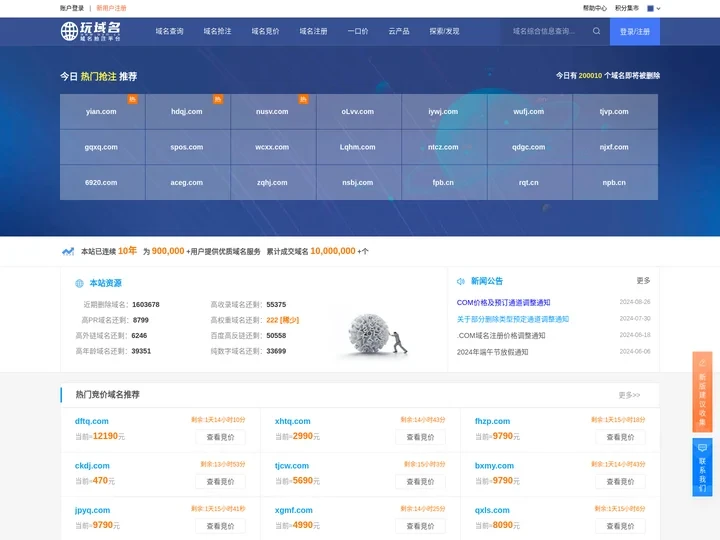Image resolution: width=720 pixels, height=540 pixels.
Task: Select the wufj.com domain tile
Action: pyautogui.click(x=529, y=112)
